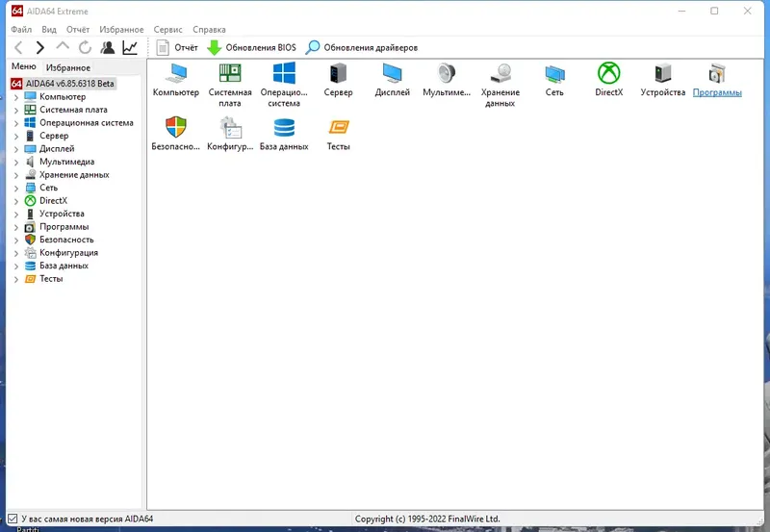Screen dimensions: 770x532
Task: Expand the Устройства tree node arrow
Action: pos(15,214)
